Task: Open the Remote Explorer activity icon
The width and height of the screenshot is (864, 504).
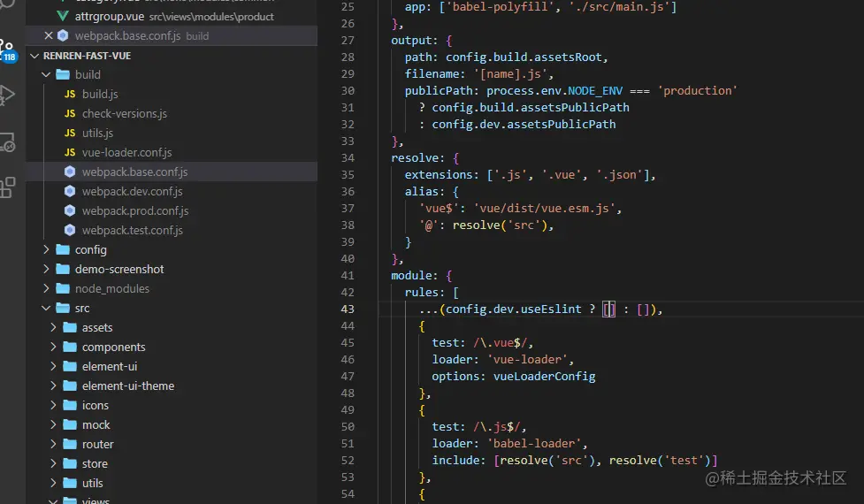Action: pyautogui.click(x=8, y=141)
